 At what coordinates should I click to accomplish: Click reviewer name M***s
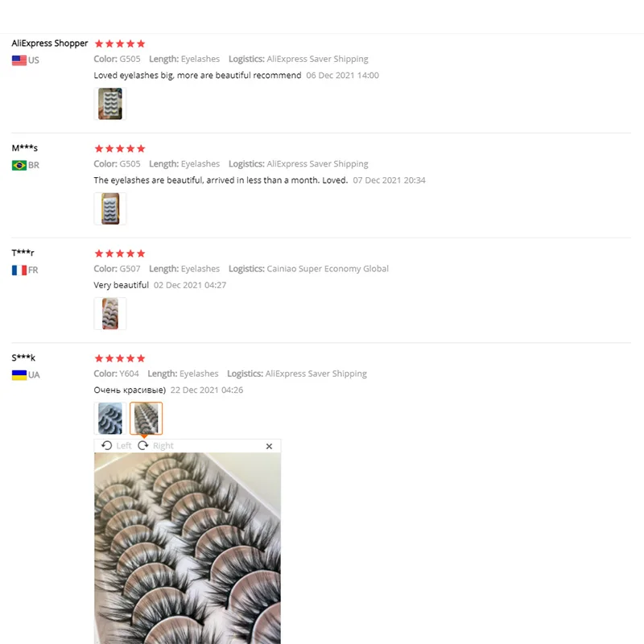pyautogui.click(x=25, y=148)
